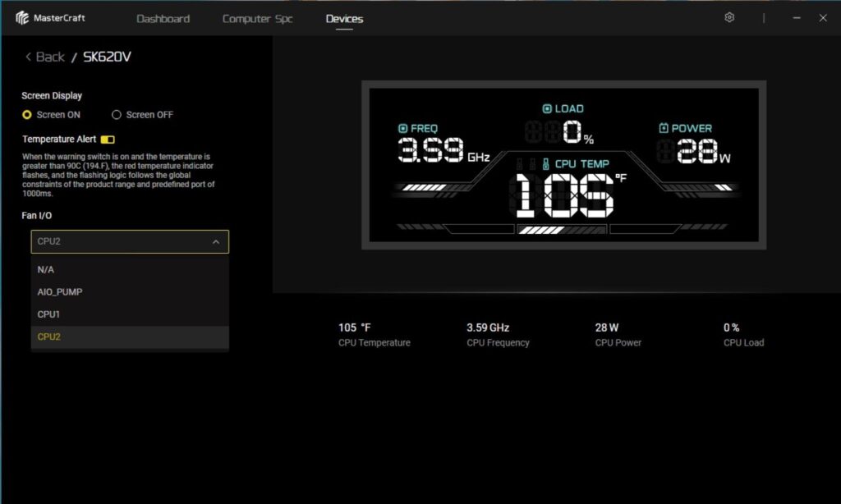
Task: Toggle the Temperature Alert switch
Action: [108, 140]
